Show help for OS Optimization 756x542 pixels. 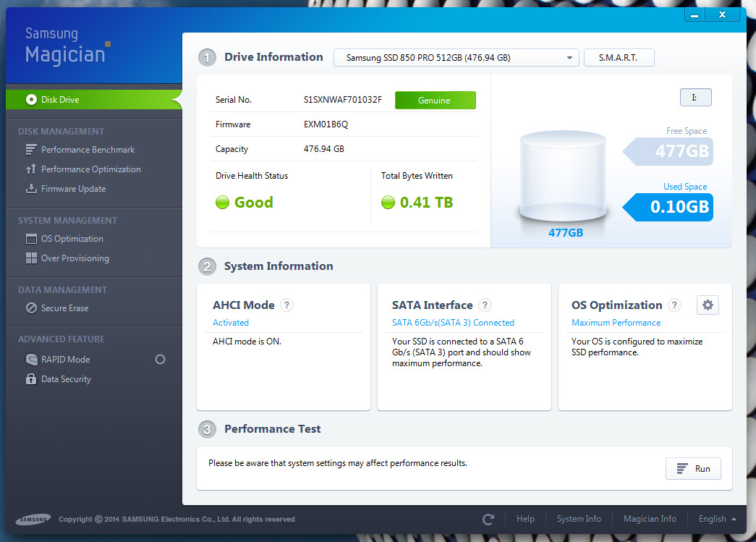coord(674,305)
